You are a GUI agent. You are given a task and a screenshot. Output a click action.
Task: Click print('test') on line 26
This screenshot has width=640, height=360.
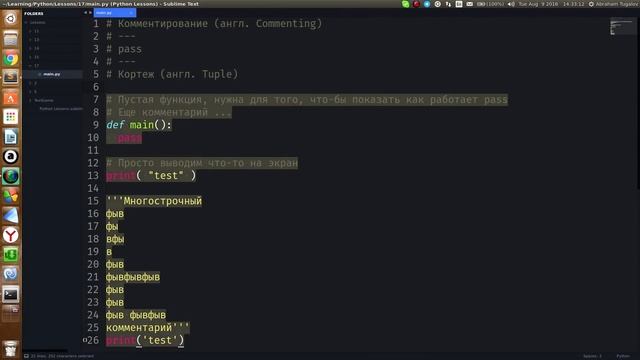145,340
